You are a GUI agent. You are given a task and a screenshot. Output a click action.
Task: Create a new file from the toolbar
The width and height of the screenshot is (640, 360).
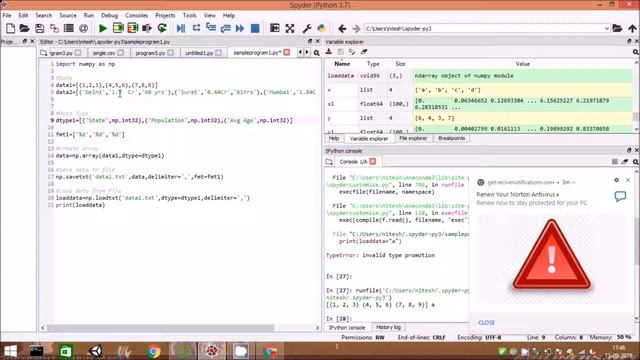11,28
